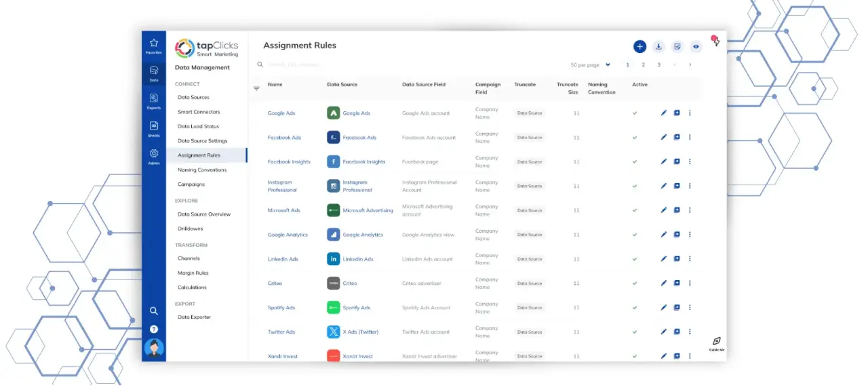Open more options menu for Facebook Insights row
Screen dimensions: 868x386
tap(690, 161)
